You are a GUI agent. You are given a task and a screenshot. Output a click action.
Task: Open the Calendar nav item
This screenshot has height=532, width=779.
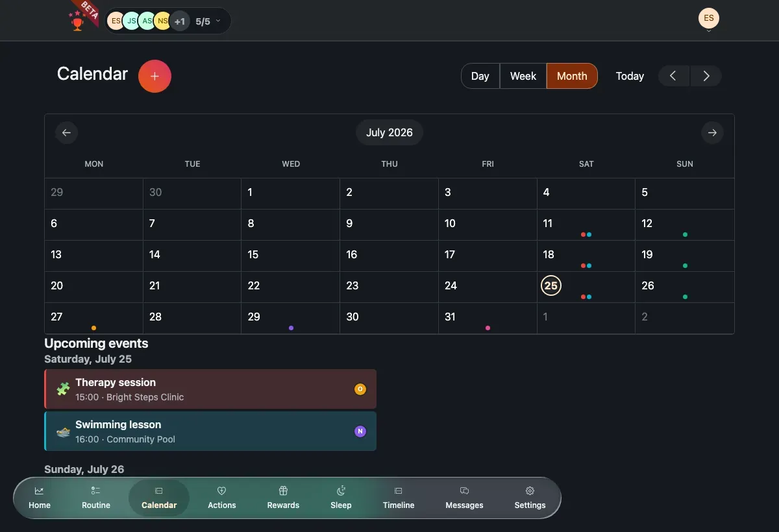pyautogui.click(x=159, y=498)
